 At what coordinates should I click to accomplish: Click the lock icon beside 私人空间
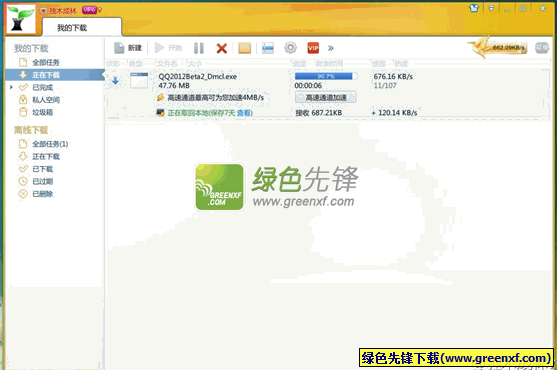[x=23, y=99]
